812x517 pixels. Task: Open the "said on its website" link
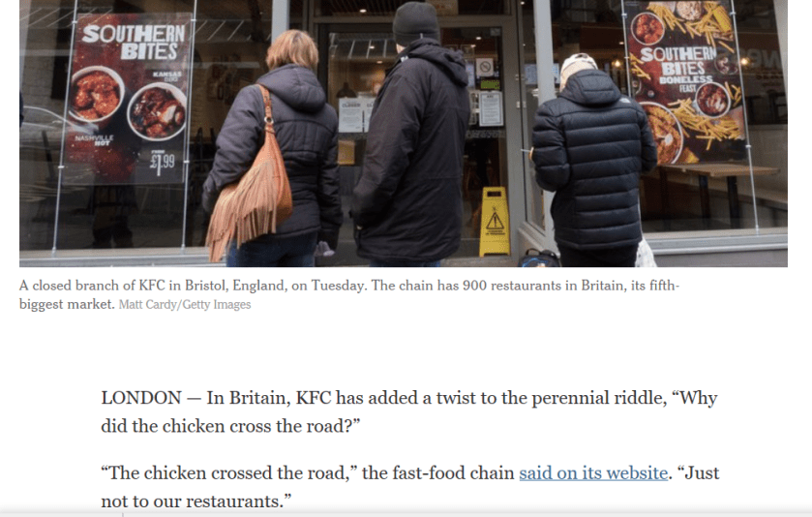click(593, 472)
